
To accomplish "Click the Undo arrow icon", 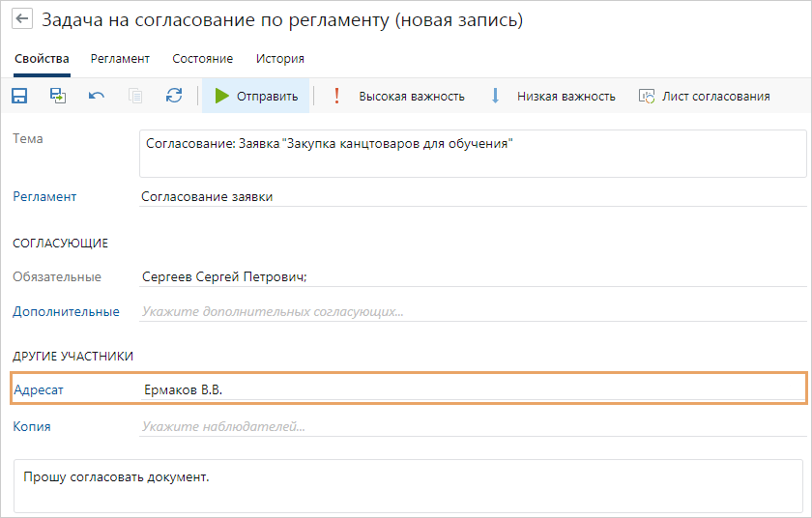I will [97, 96].
